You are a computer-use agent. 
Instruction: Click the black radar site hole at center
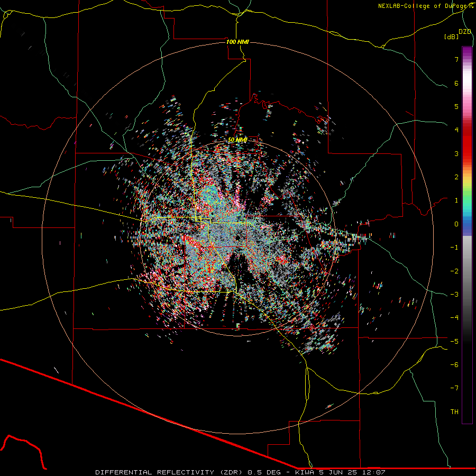click(x=237, y=237)
